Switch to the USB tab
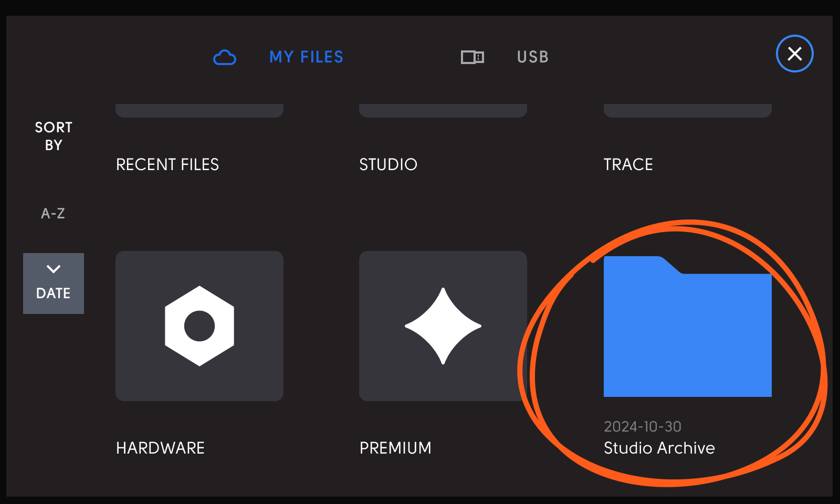This screenshot has height=504, width=840. pos(533,57)
